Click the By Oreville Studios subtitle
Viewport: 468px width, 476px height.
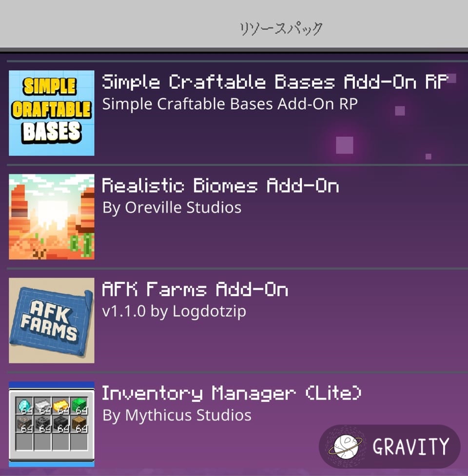(172, 208)
